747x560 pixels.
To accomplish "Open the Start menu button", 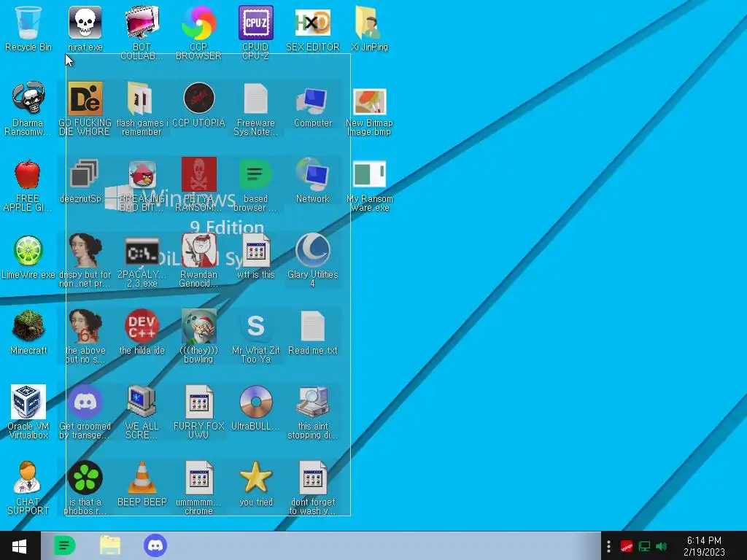I will [20, 545].
